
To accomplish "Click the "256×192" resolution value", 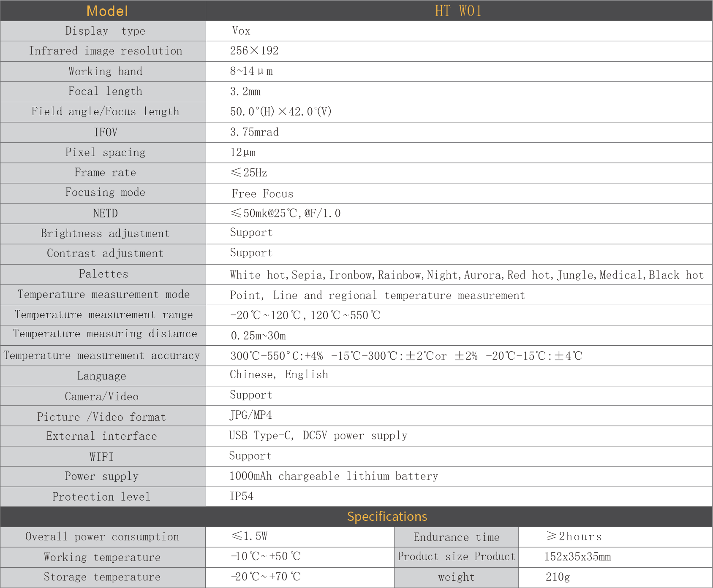I will pos(254,51).
